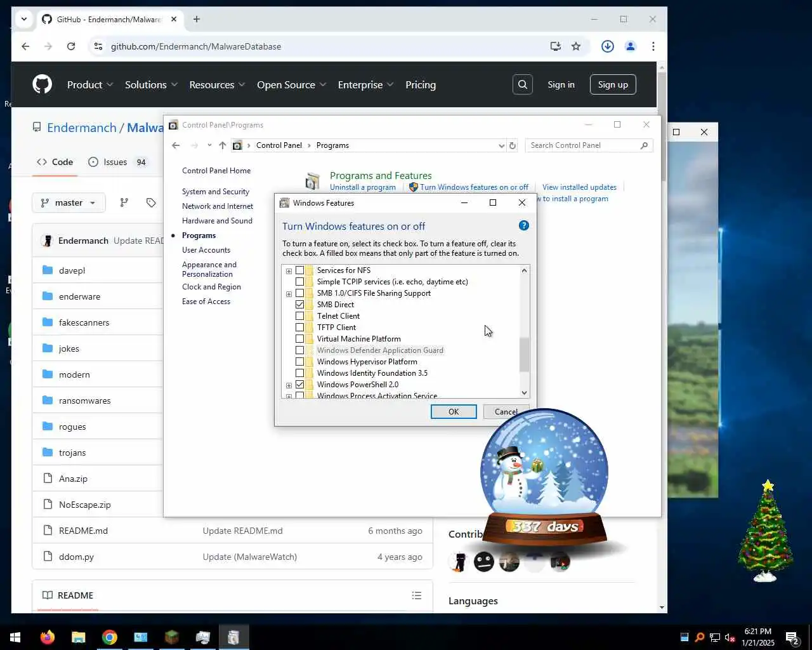
Task: Go back in Chrome browser
Action: tap(25, 46)
